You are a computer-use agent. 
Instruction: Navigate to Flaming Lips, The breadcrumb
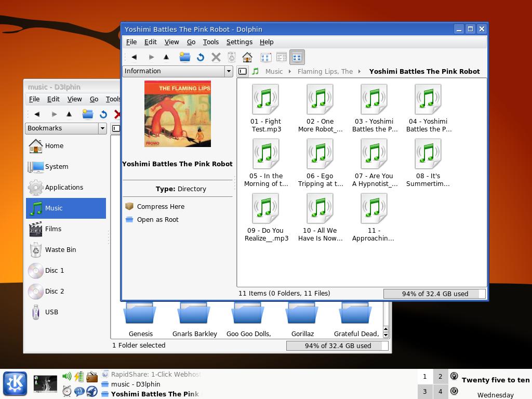325,71
